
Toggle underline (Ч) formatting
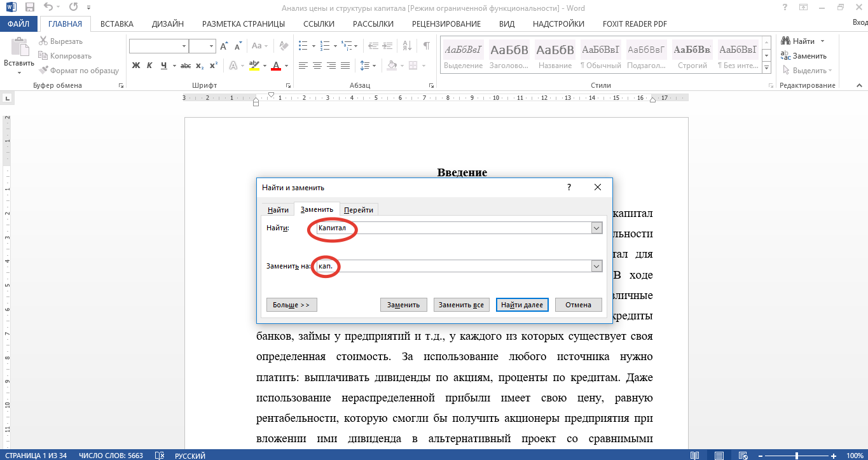tap(164, 66)
